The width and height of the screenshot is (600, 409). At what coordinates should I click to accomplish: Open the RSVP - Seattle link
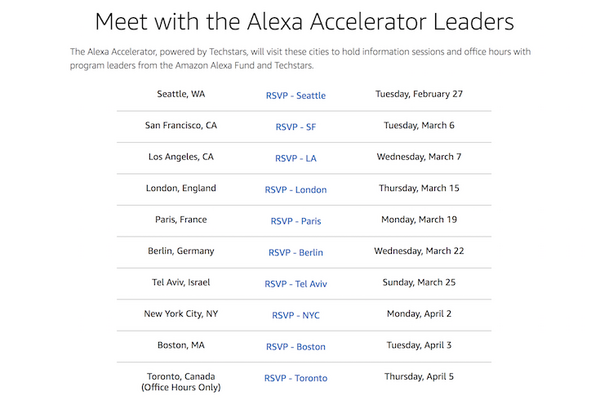click(x=295, y=96)
